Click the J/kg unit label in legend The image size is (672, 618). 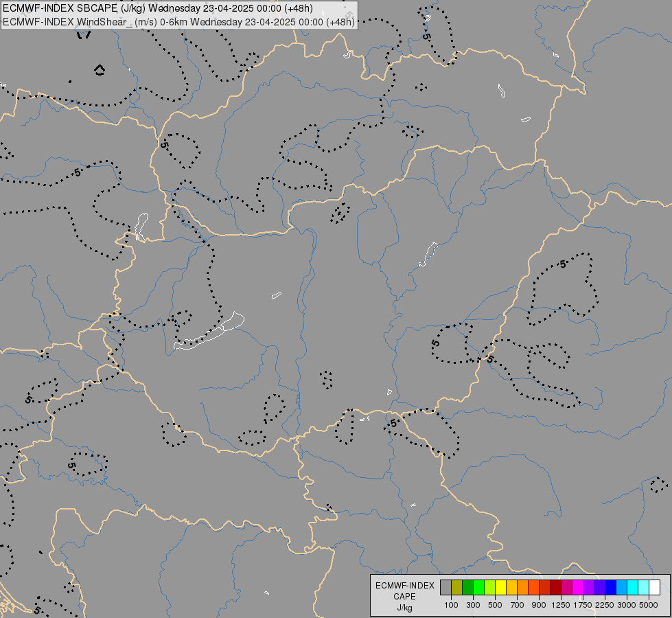click(x=404, y=608)
